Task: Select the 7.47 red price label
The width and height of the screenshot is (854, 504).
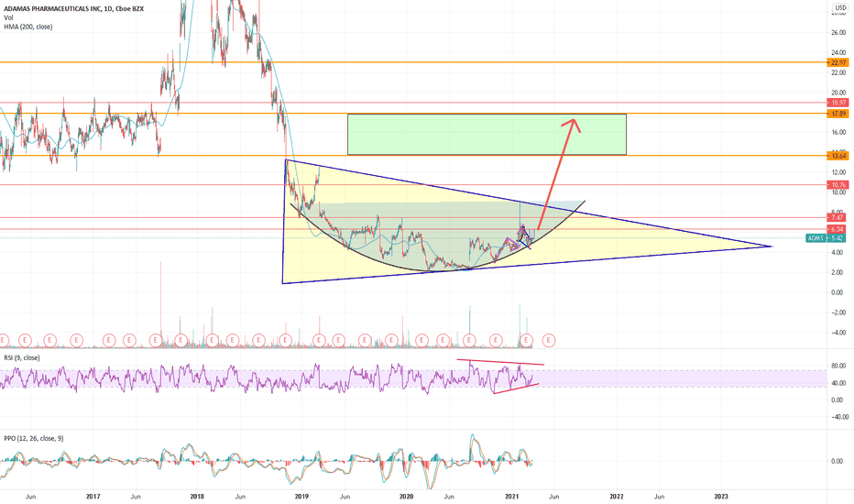Action: [838, 217]
